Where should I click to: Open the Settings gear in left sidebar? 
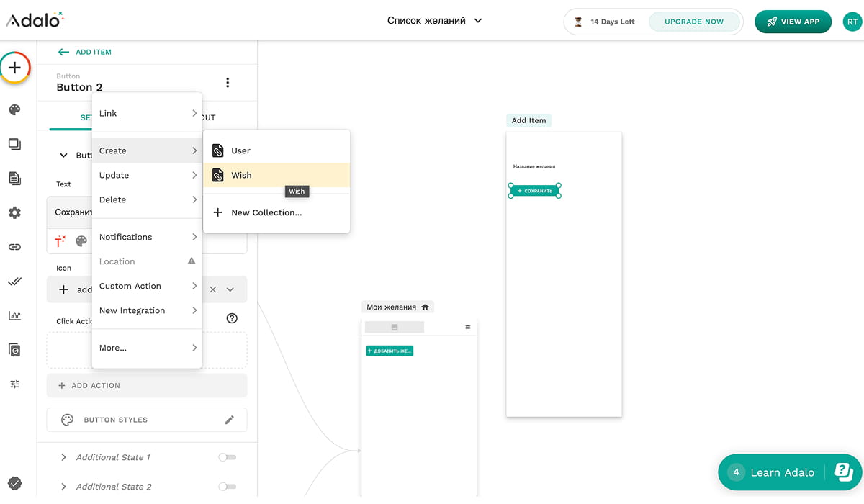(14, 212)
